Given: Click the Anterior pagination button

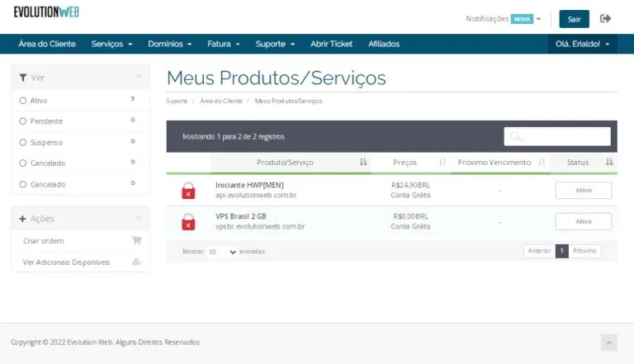Looking at the screenshot, I should (539, 251).
